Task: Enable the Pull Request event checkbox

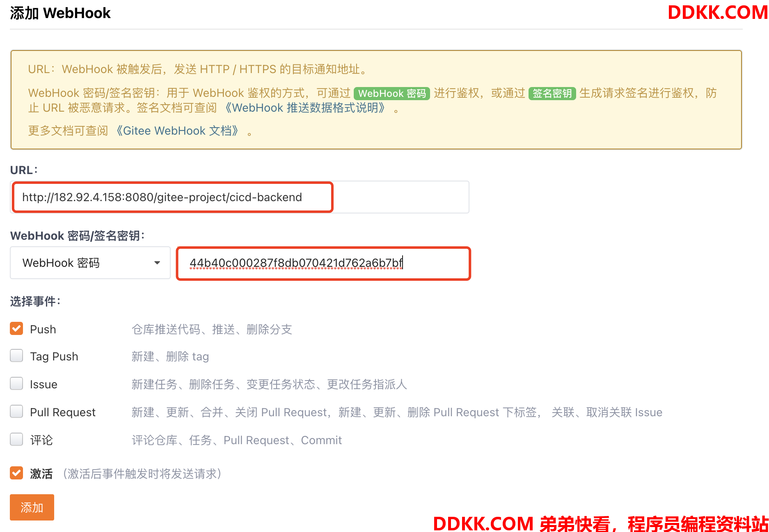Action: coord(16,411)
